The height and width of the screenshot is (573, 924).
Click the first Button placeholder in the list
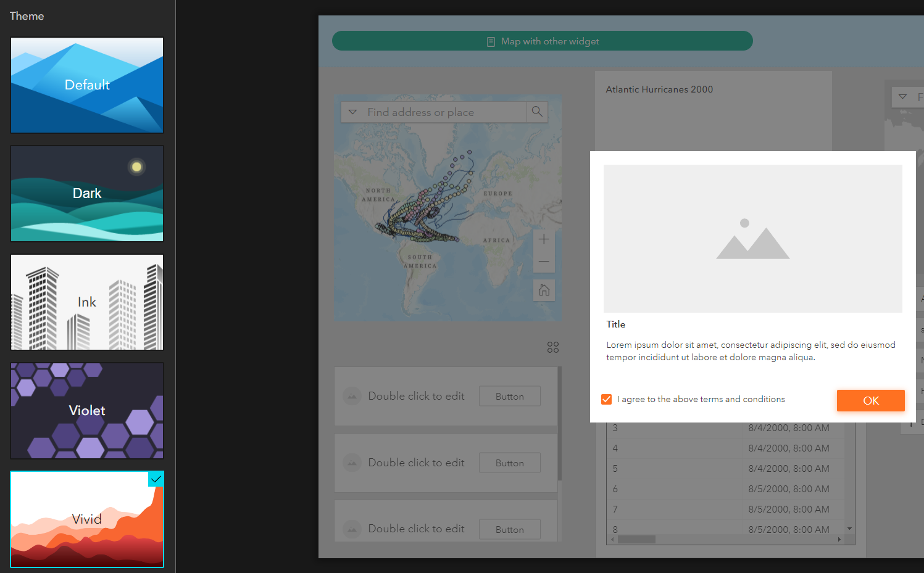(509, 396)
